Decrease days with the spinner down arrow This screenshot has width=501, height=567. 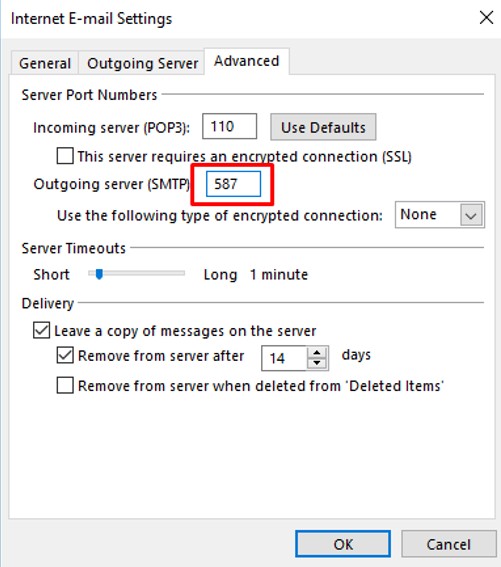(x=317, y=363)
